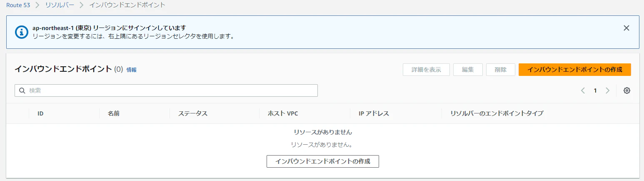644x181 pixels.
Task: Click the magnifier icon in search box
Action: [x=22, y=90]
